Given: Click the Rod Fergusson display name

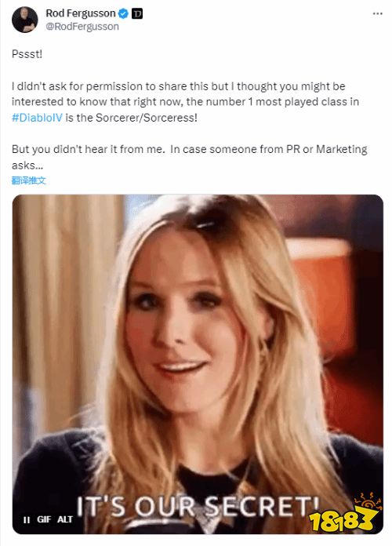Looking at the screenshot, I should pos(81,13).
